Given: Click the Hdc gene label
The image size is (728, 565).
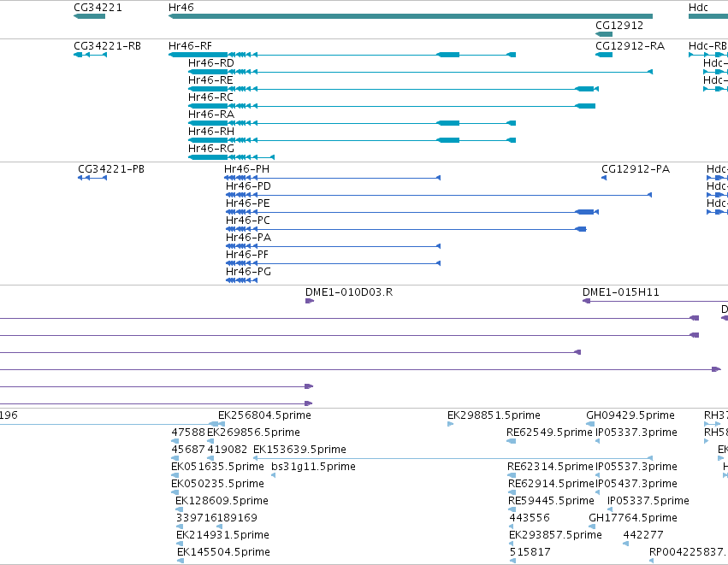Looking at the screenshot, I should tap(698, 8).
